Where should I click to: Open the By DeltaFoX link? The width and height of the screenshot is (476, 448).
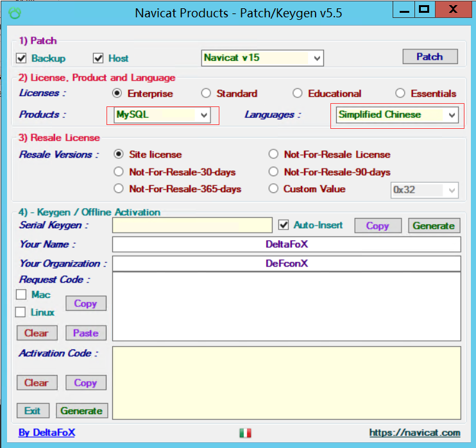pyautogui.click(x=47, y=433)
